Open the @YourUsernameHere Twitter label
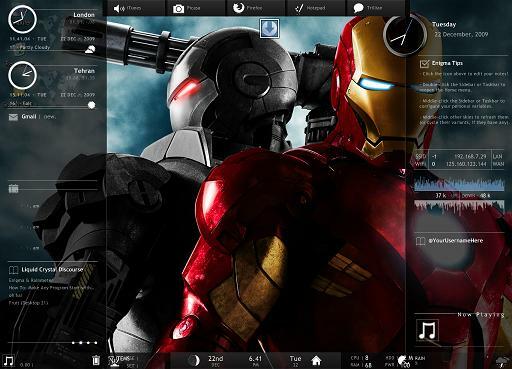 tap(456, 240)
